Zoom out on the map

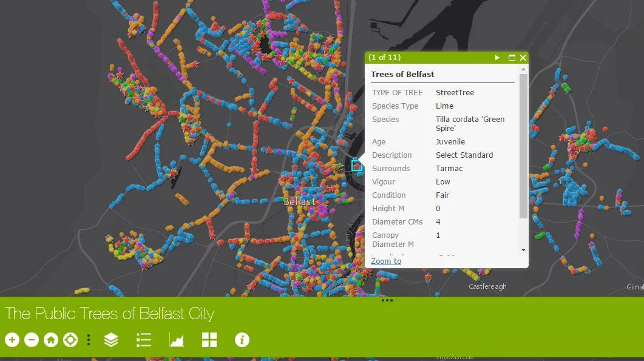coord(32,340)
